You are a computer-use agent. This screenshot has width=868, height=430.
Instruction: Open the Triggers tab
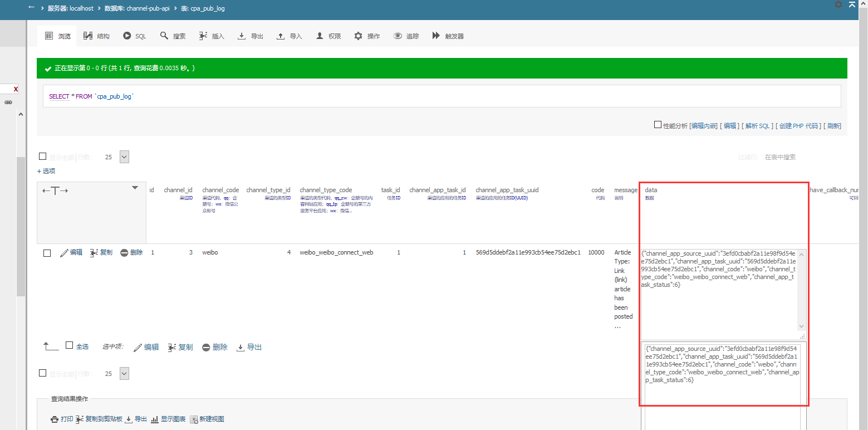click(x=448, y=36)
